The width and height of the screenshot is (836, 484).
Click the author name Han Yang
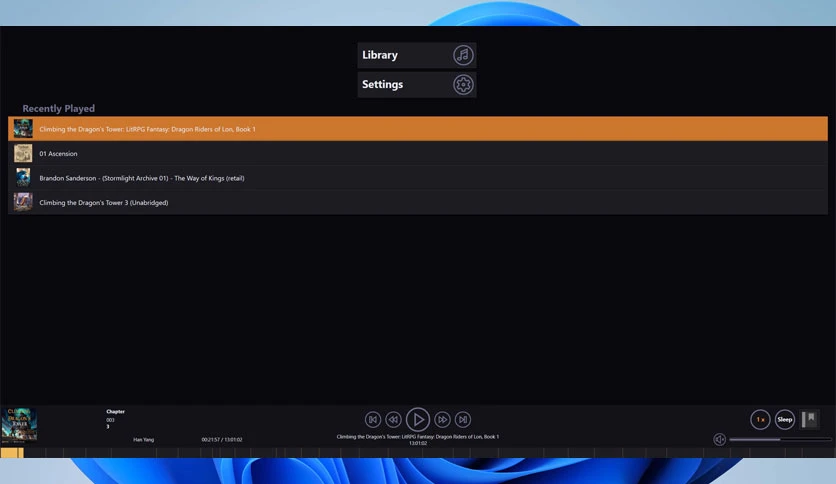tap(143, 440)
